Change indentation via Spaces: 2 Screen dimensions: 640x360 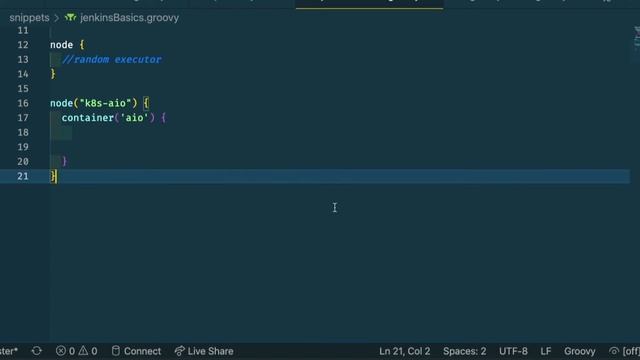pyautogui.click(x=464, y=351)
